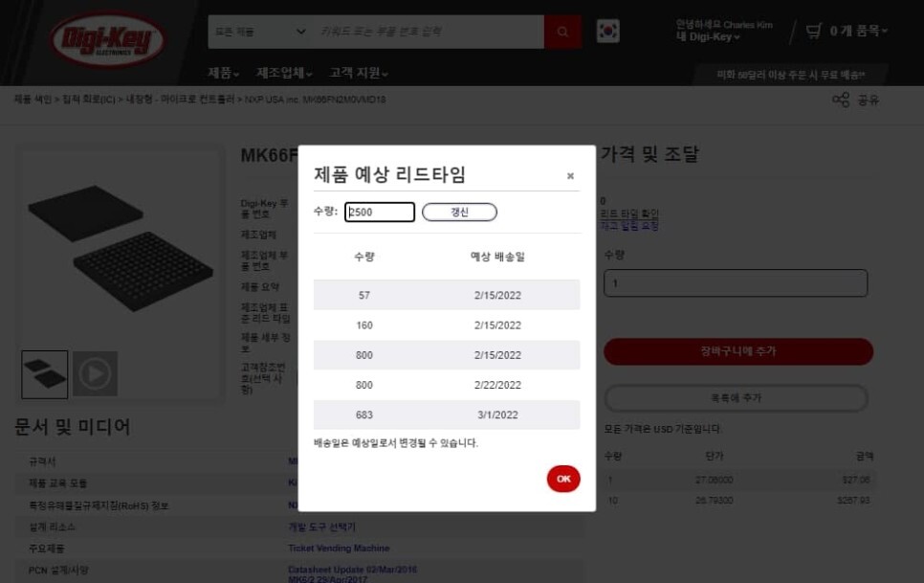Open the Korean flag region selector
Screen dimensions: 924x583
(607, 31)
